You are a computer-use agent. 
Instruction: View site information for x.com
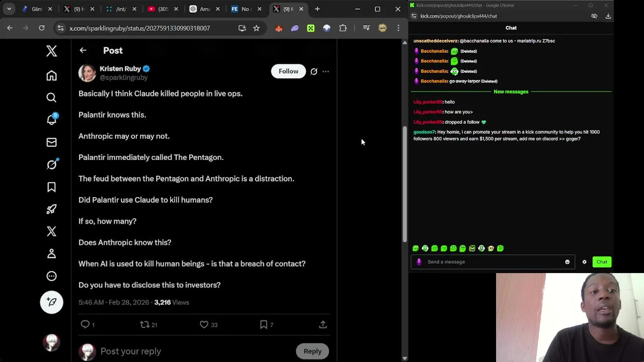tap(60, 28)
